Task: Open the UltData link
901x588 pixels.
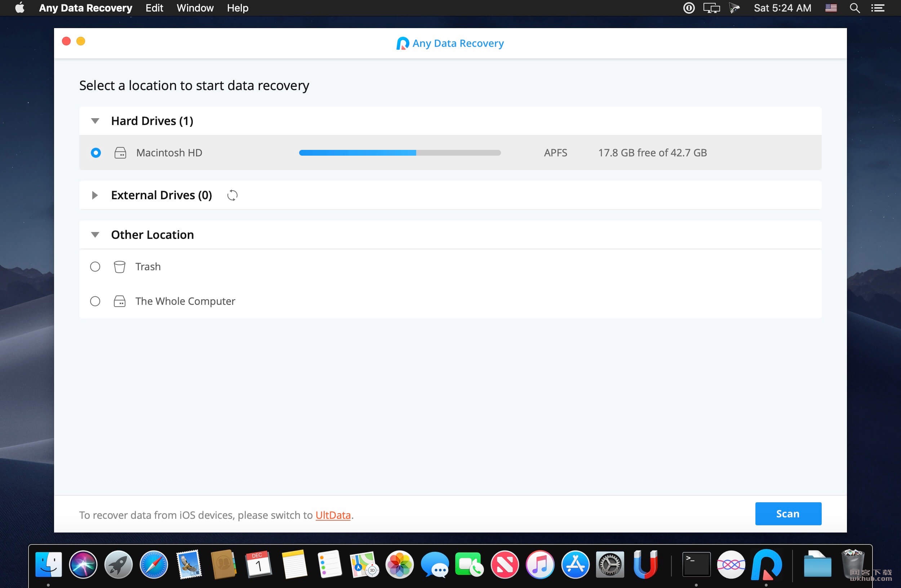Action: pos(333,515)
